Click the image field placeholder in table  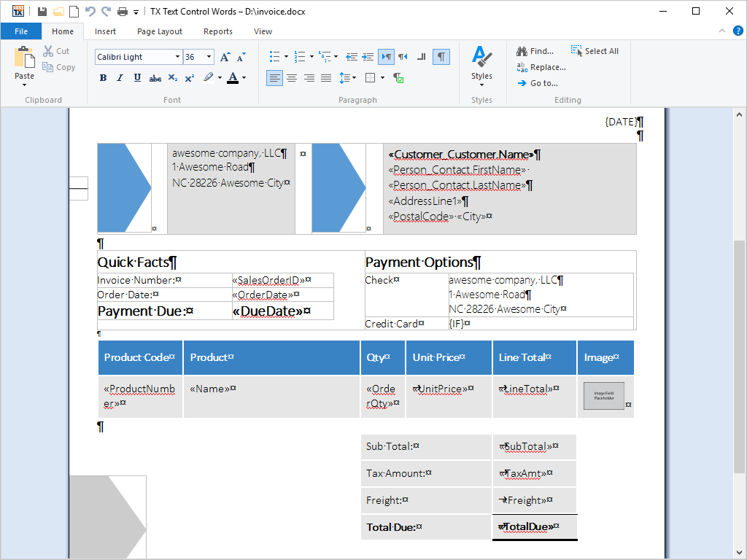[603, 396]
